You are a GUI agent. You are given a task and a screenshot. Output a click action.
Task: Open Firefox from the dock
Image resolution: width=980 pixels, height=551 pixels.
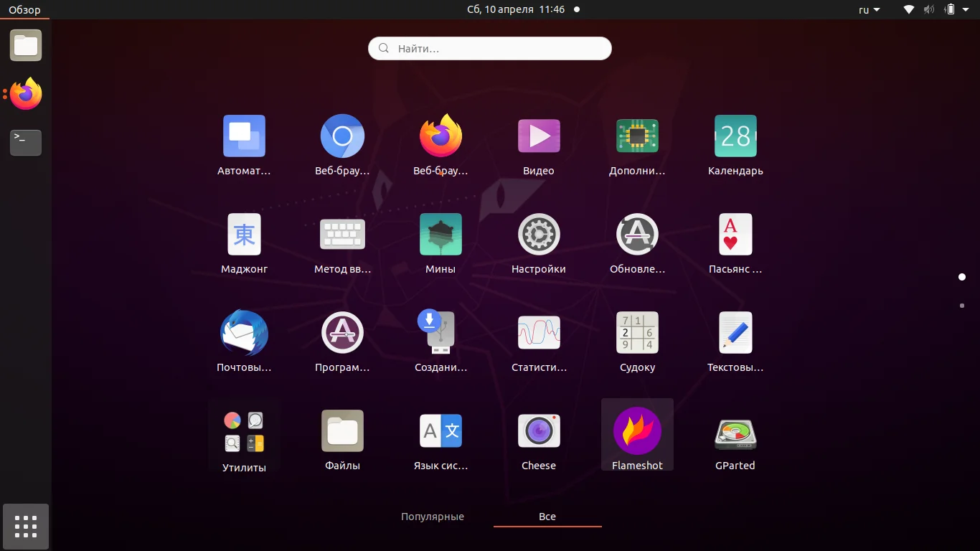coord(25,94)
